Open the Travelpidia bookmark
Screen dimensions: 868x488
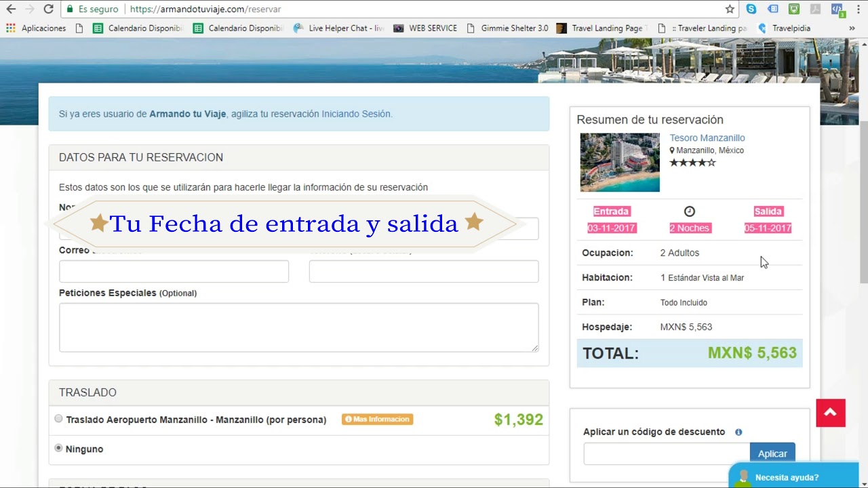(x=784, y=28)
